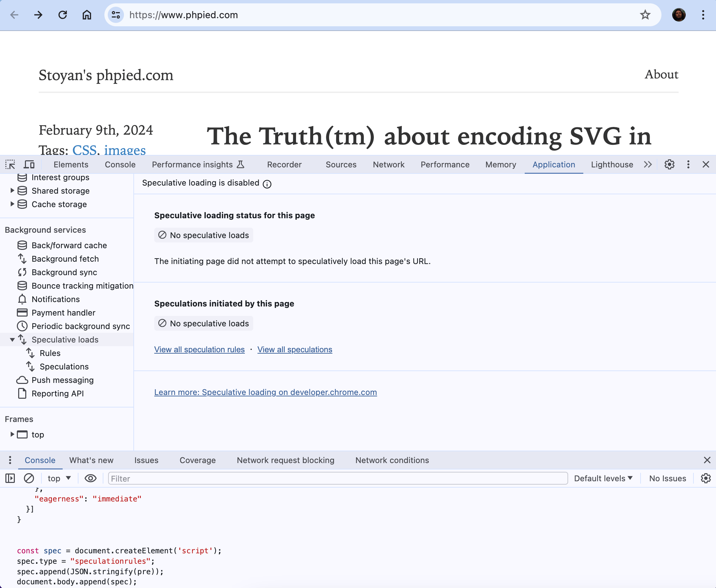
Task: Click the clear console icon
Action: 29,478
